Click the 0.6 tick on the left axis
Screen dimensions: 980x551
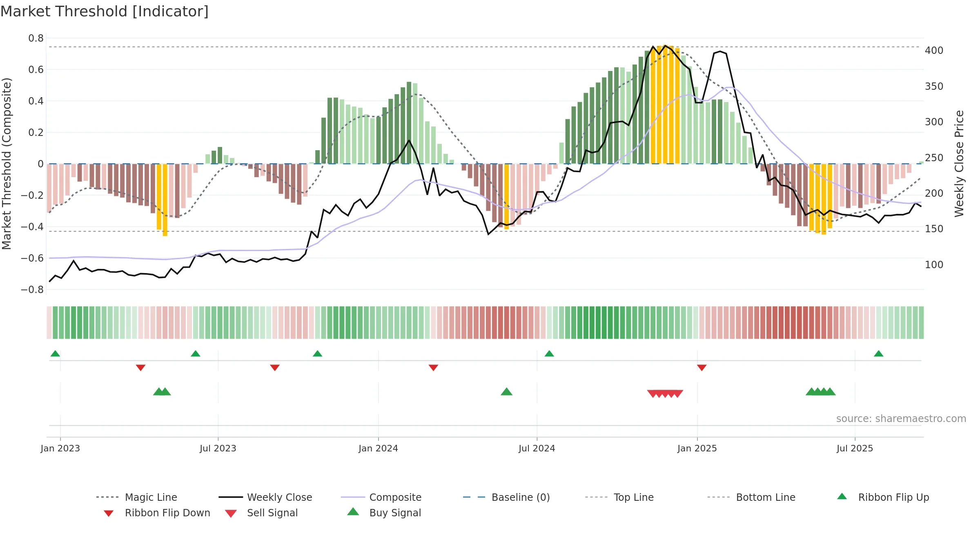[x=36, y=70]
